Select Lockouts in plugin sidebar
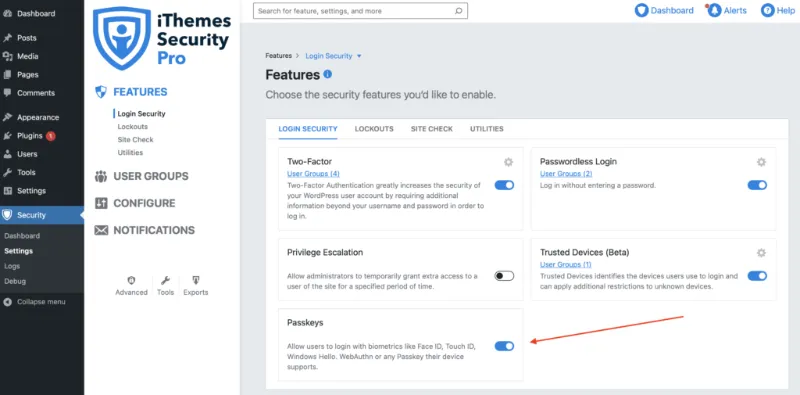800x395 pixels. coord(133,127)
